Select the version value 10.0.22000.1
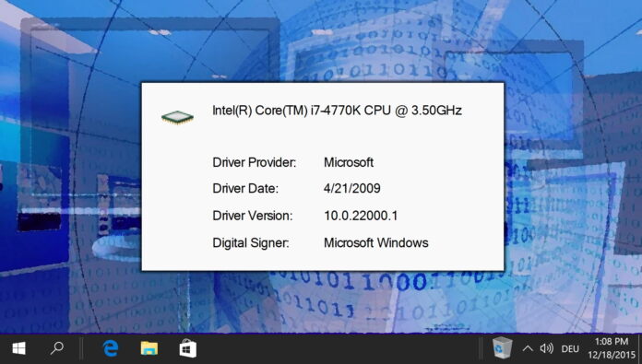 [x=361, y=216]
